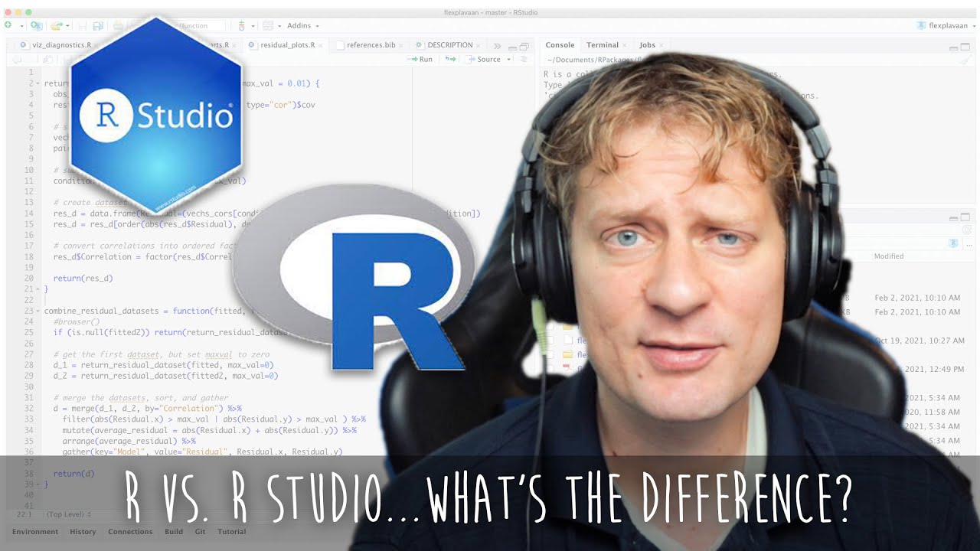Open the Connections tab
Screen dimensions: 980x551
point(130,532)
